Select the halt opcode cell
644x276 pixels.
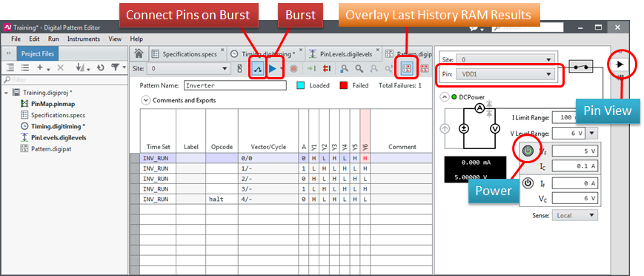tap(222, 199)
